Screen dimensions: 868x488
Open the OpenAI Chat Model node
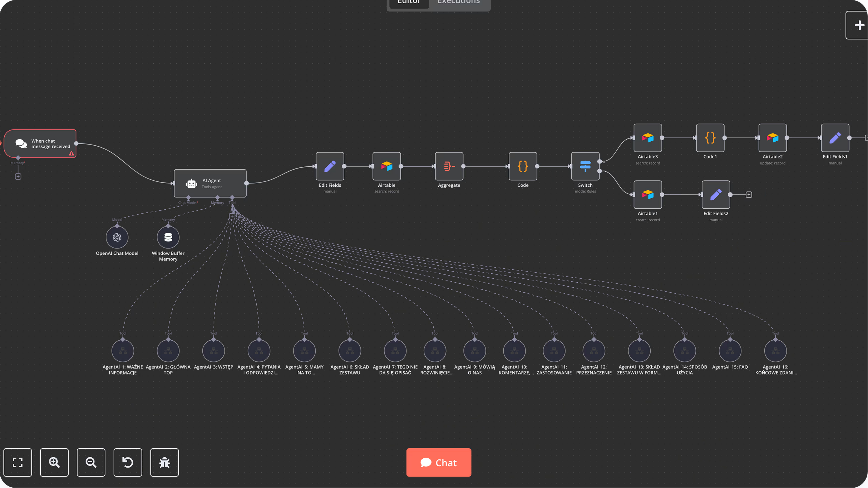click(x=117, y=237)
